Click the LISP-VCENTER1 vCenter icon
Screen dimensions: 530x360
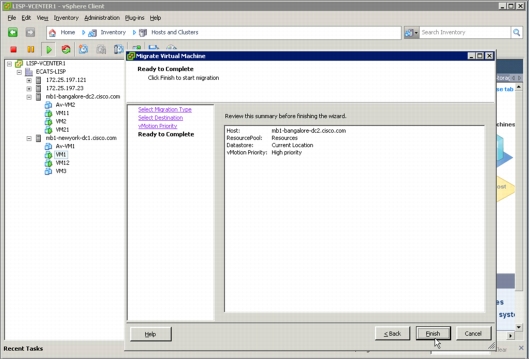point(19,63)
